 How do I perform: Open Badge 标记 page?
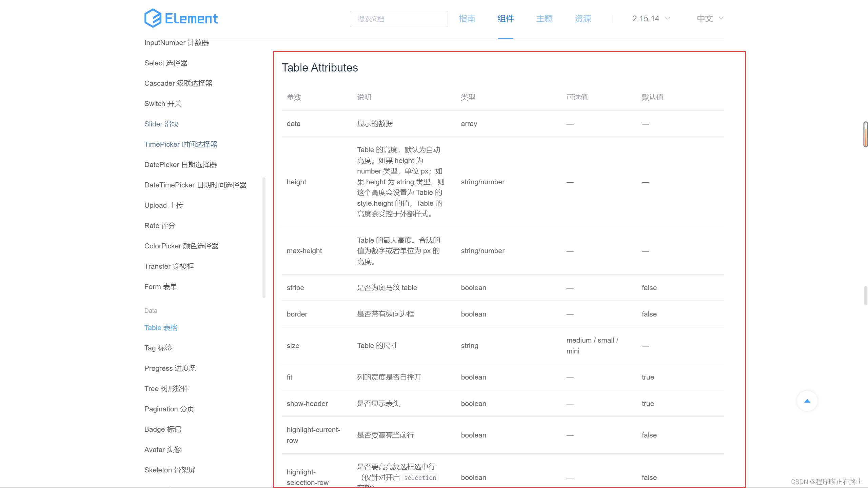[163, 429]
